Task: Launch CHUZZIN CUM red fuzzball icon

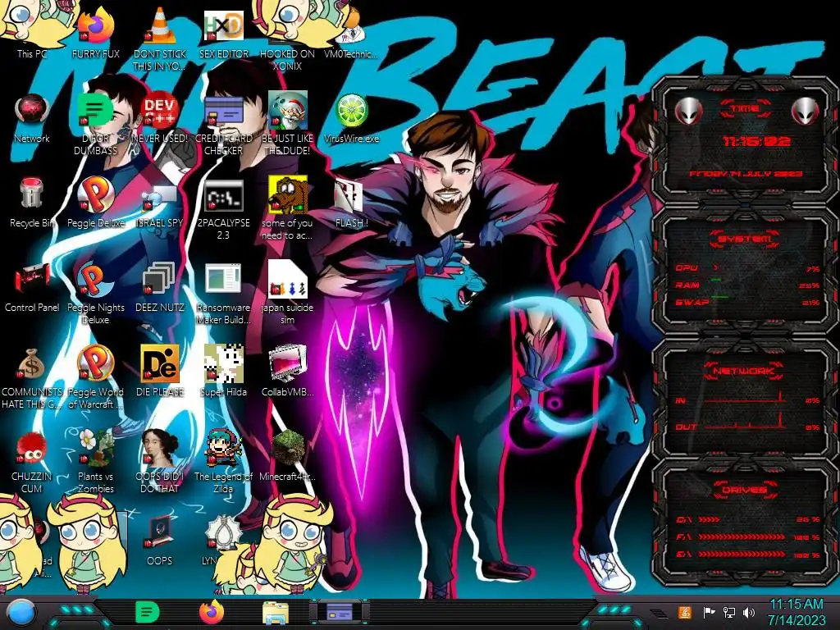Action: [32, 462]
